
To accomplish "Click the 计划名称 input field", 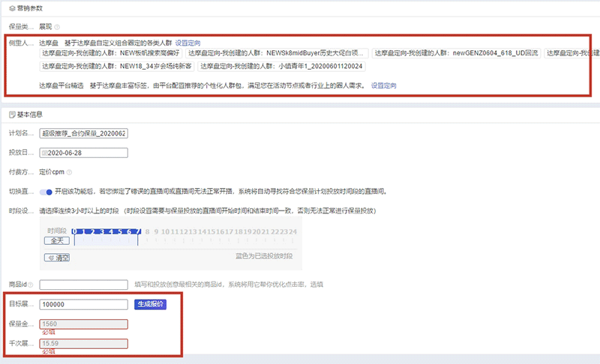I will click(x=84, y=133).
